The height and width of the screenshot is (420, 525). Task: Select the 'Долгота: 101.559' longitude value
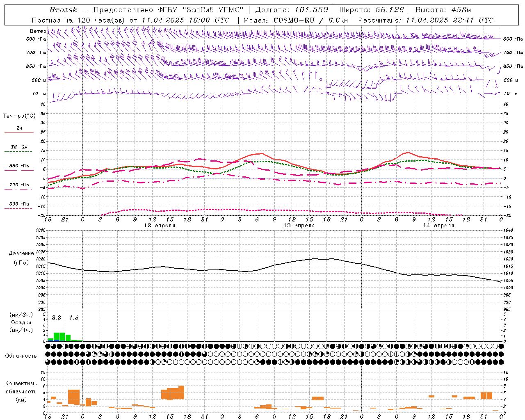[292, 10]
